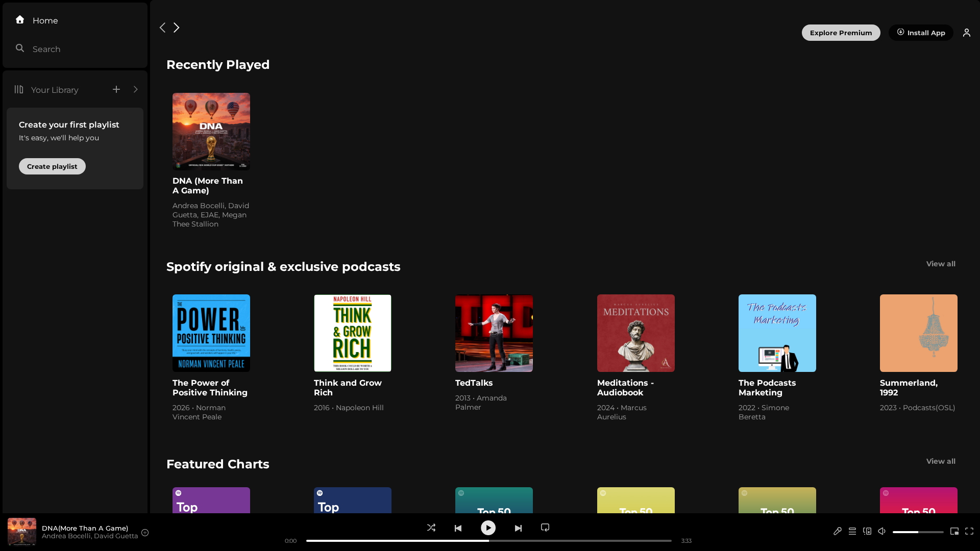Click 'Meditations - Audiobook' title text
Viewport: 980px width, 551px height.
pos(625,388)
